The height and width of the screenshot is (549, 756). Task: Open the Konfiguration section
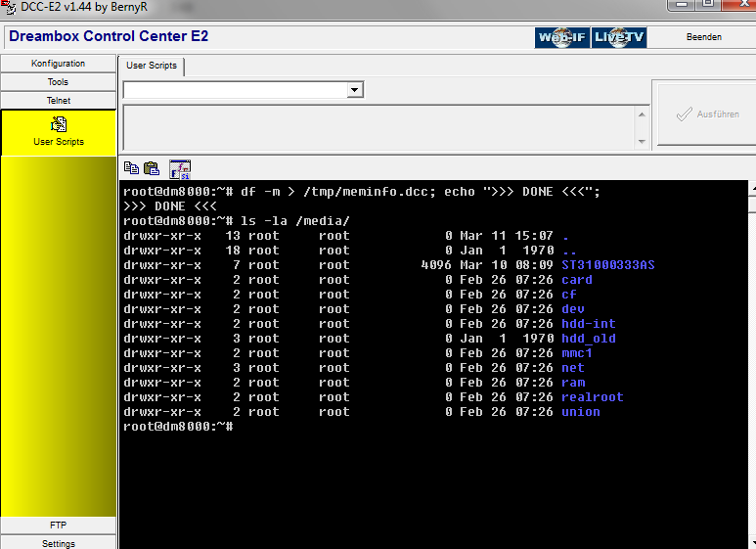59,64
